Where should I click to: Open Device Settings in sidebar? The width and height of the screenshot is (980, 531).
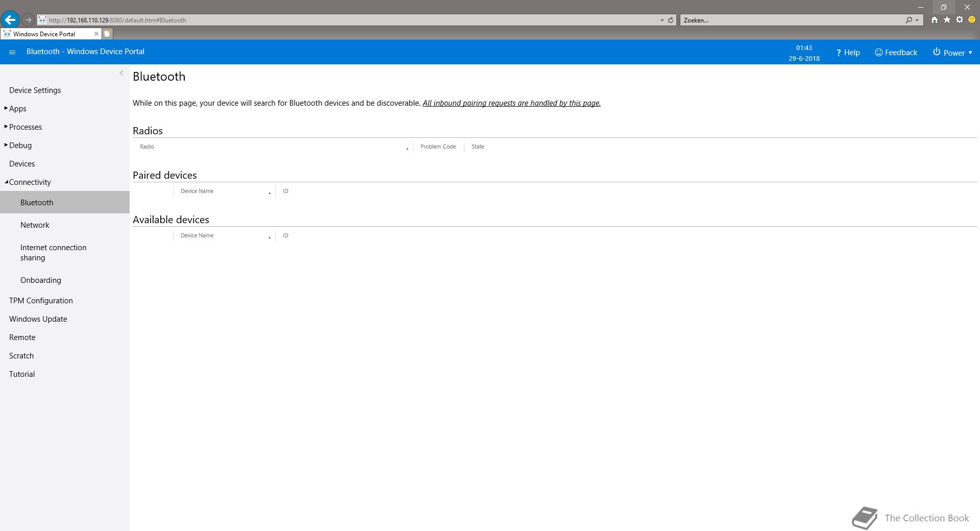click(35, 90)
